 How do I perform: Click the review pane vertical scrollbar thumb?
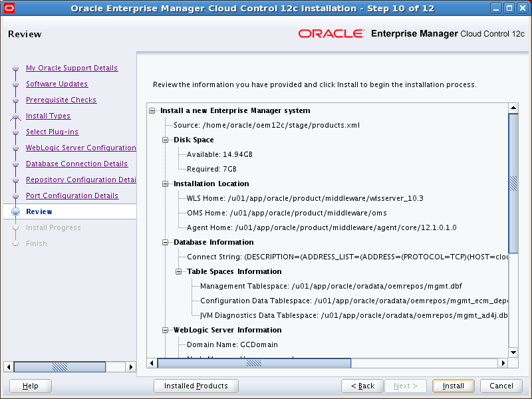513,184
